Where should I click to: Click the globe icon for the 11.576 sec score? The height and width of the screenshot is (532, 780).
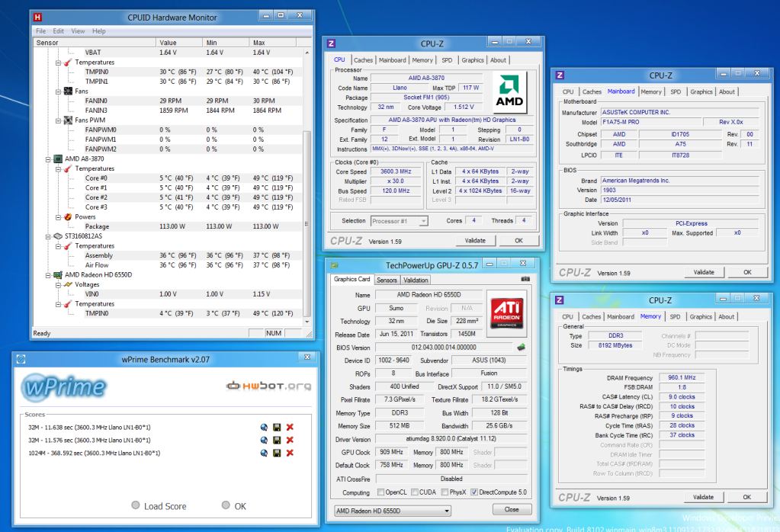point(264,440)
